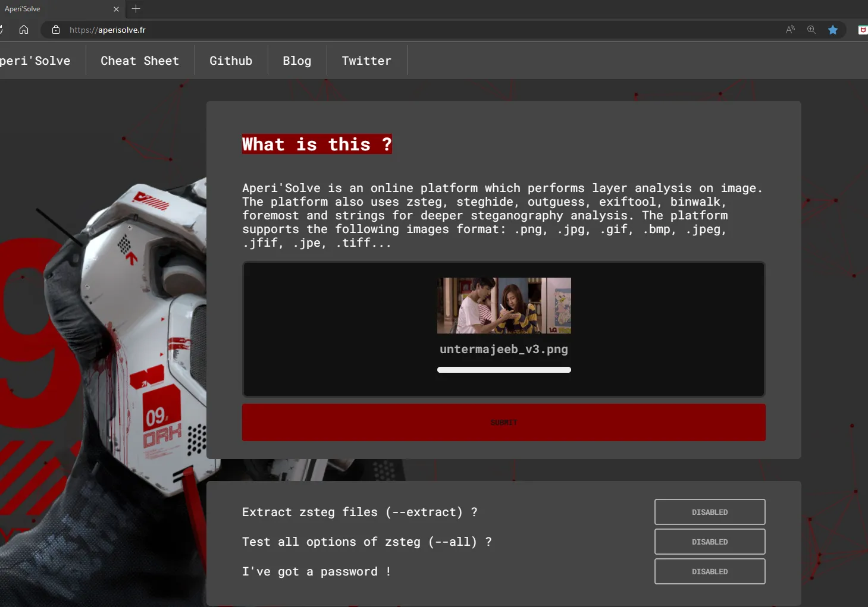The width and height of the screenshot is (868, 607).
Task: Click "I've got a password !" label
Action: [x=317, y=571]
